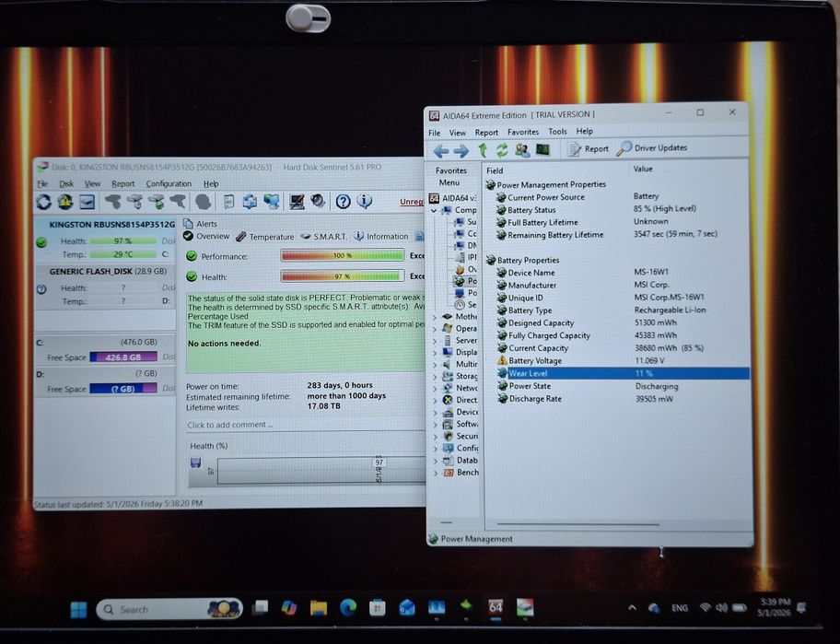
Task: Click Driver Updates button in AIDA64
Action: [652, 148]
